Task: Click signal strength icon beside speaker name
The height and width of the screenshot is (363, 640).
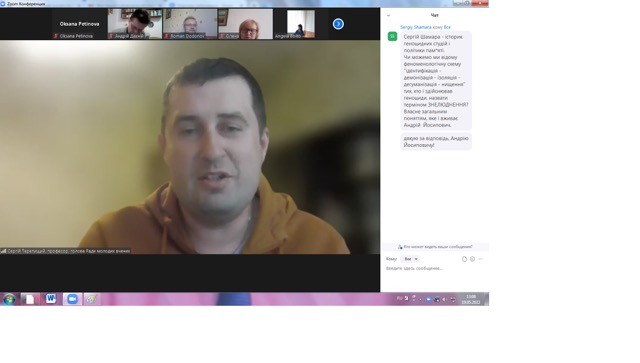Action: point(3,251)
